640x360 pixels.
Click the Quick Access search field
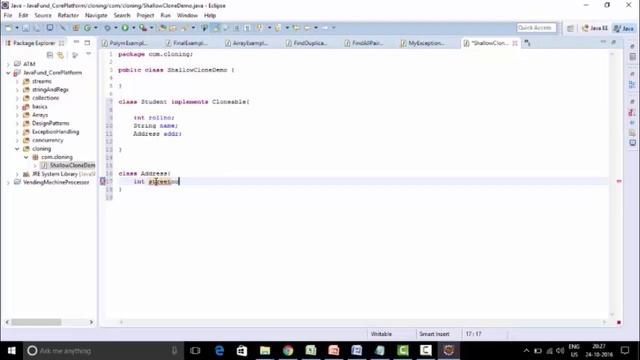pyautogui.click(x=536, y=28)
